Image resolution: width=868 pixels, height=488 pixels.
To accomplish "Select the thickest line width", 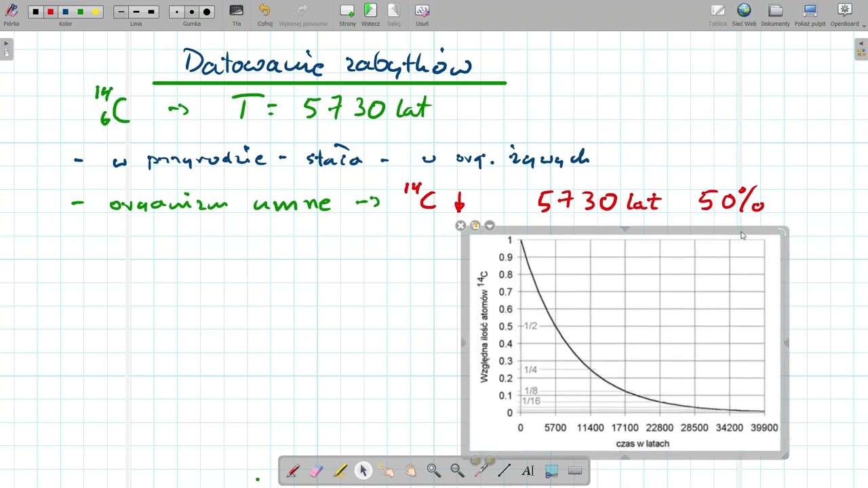I will pyautogui.click(x=151, y=12).
